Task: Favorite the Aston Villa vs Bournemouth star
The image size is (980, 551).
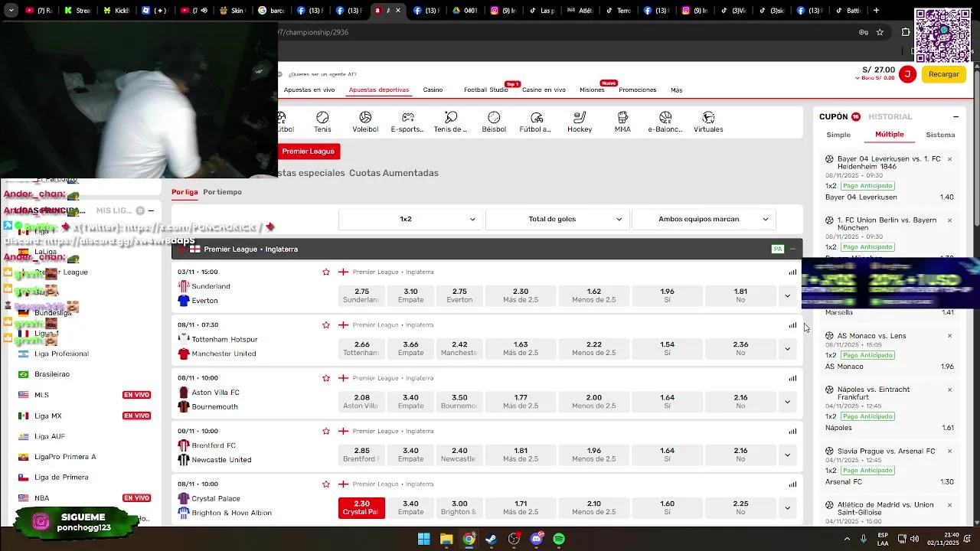Action: [x=326, y=378]
